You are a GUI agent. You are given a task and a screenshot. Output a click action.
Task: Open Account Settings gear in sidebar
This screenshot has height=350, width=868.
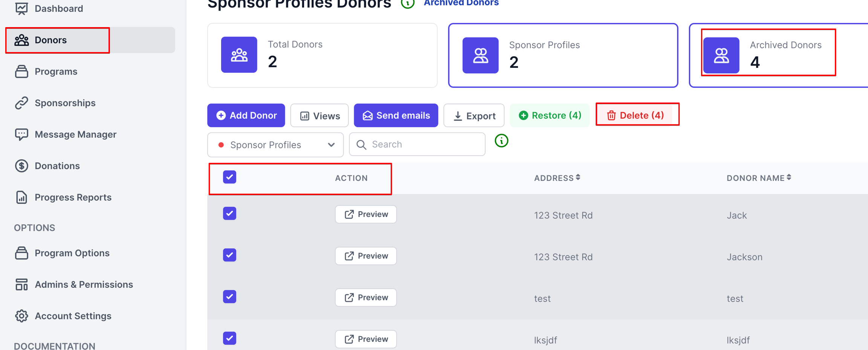(x=22, y=316)
